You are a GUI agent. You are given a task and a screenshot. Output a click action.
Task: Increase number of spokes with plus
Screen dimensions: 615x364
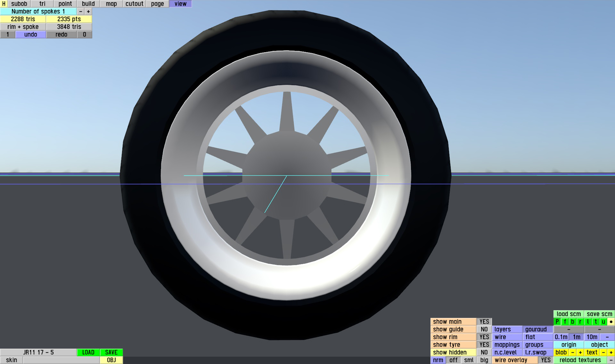(88, 12)
